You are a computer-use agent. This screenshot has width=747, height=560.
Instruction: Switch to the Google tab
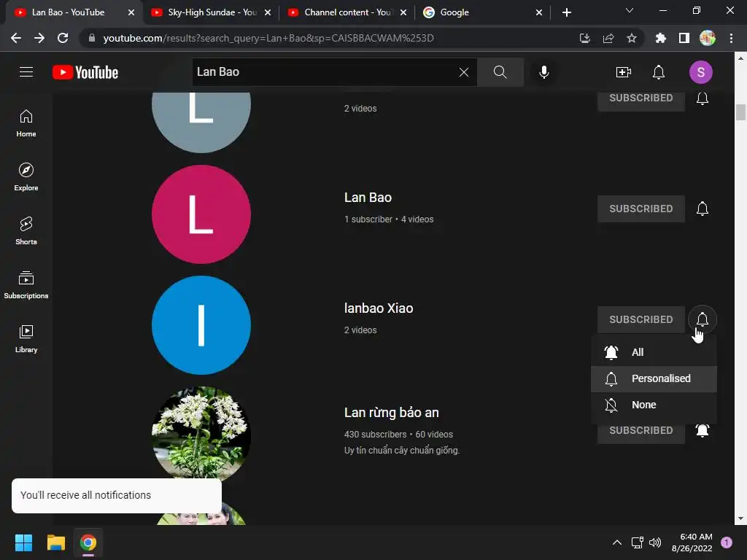coord(481,12)
